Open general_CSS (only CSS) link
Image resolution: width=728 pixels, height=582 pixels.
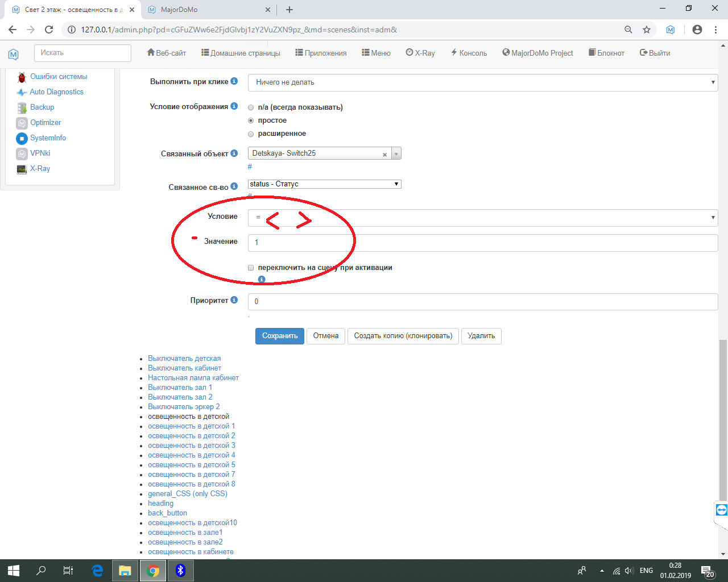coord(188,494)
